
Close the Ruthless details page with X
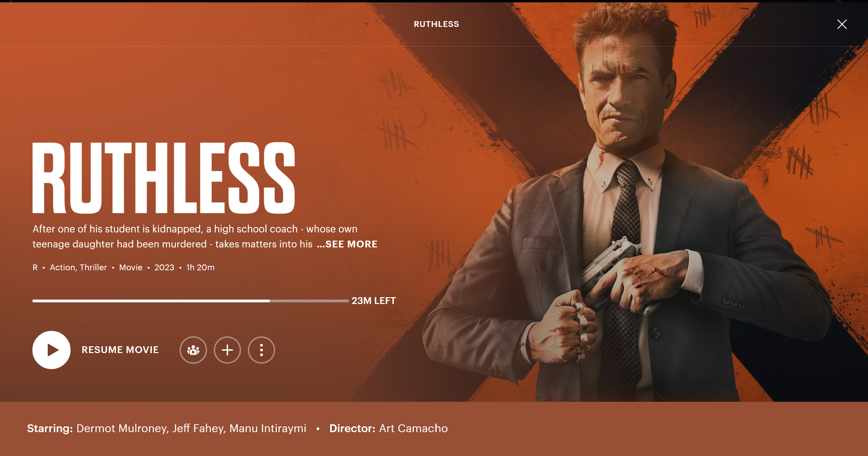[x=842, y=24]
